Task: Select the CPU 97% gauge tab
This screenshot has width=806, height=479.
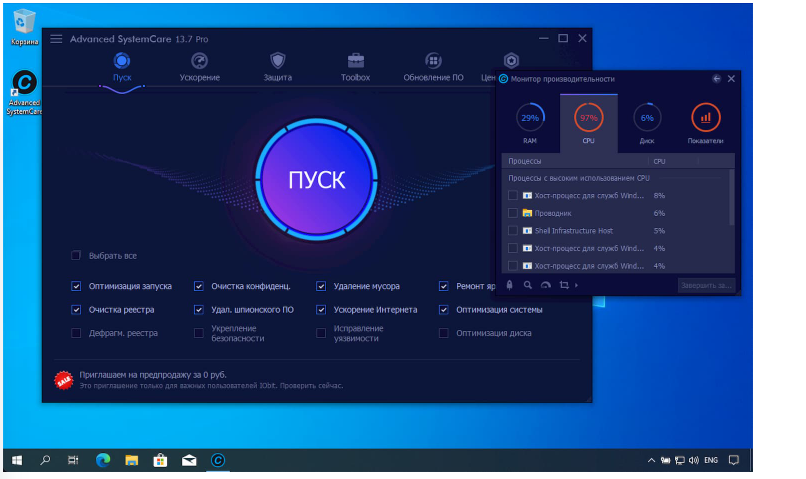Action: coord(589,124)
